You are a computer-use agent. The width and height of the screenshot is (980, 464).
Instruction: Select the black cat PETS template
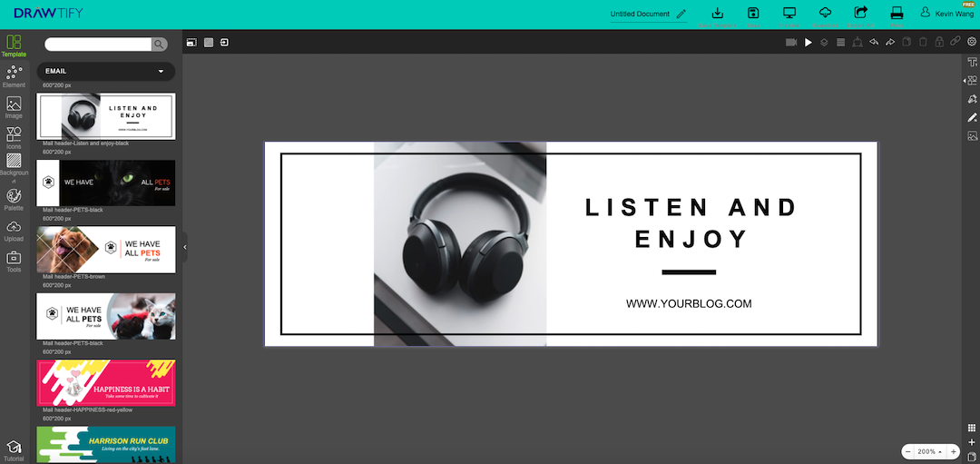coord(105,183)
